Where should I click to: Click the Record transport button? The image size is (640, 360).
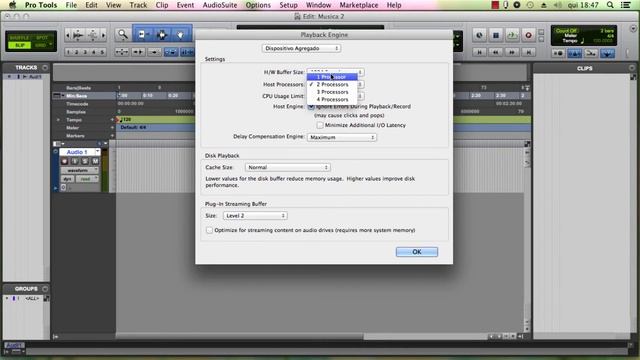(x=528, y=35)
